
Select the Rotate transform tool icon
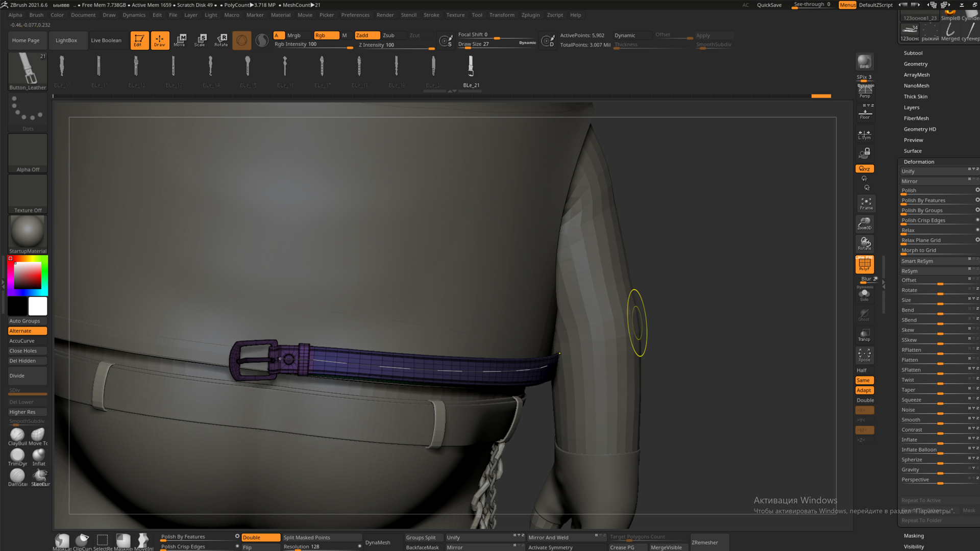coord(221,40)
